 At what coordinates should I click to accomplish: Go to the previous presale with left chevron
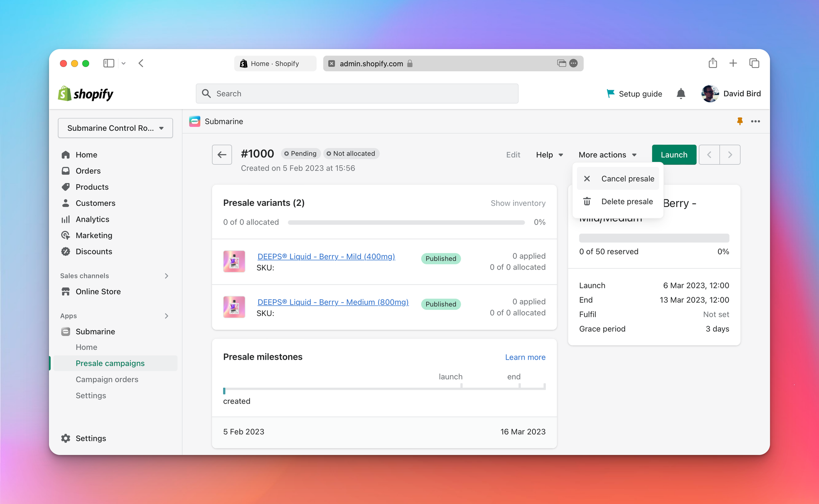click(709, 155)
